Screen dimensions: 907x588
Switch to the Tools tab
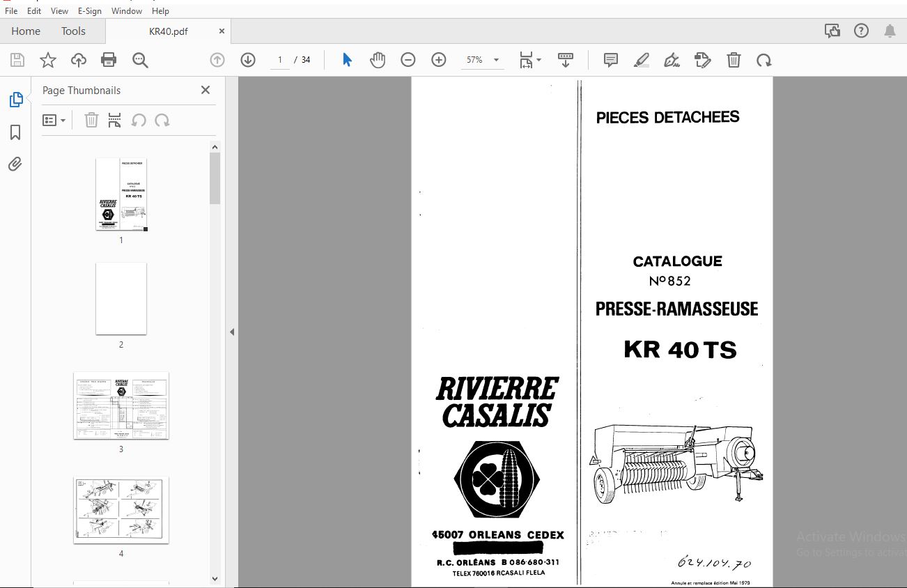pos(73,31)
